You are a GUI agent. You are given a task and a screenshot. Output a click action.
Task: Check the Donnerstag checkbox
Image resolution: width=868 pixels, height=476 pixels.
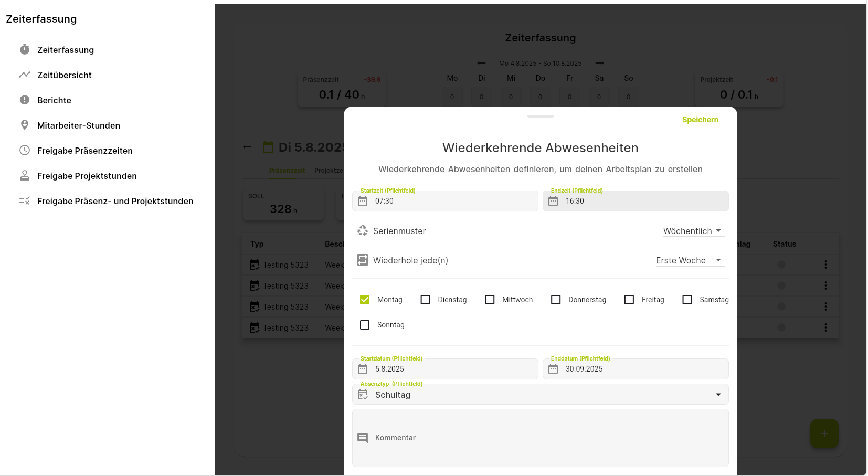click(x=556, y=300)
